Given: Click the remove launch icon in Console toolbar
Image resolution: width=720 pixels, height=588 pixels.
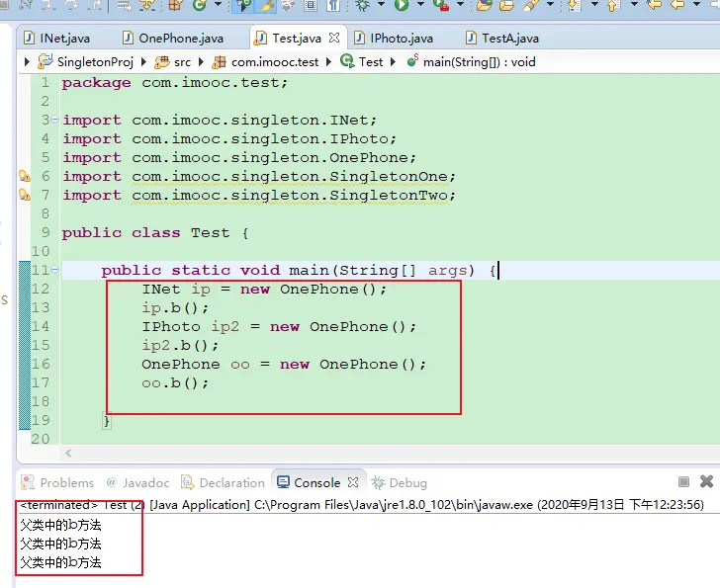Looking at the screenshot, I should 706,482.
